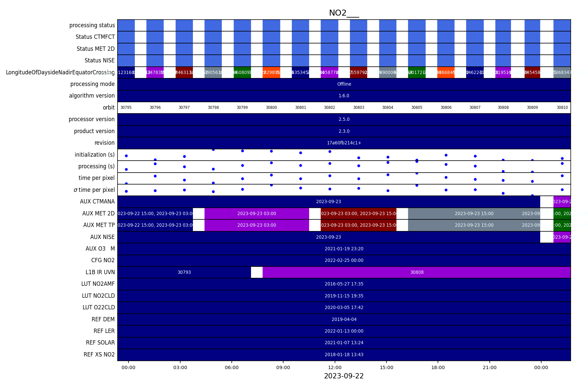Click orbit number 30802 in orbit row
The image size is (588, 392).
coord(329,108)
